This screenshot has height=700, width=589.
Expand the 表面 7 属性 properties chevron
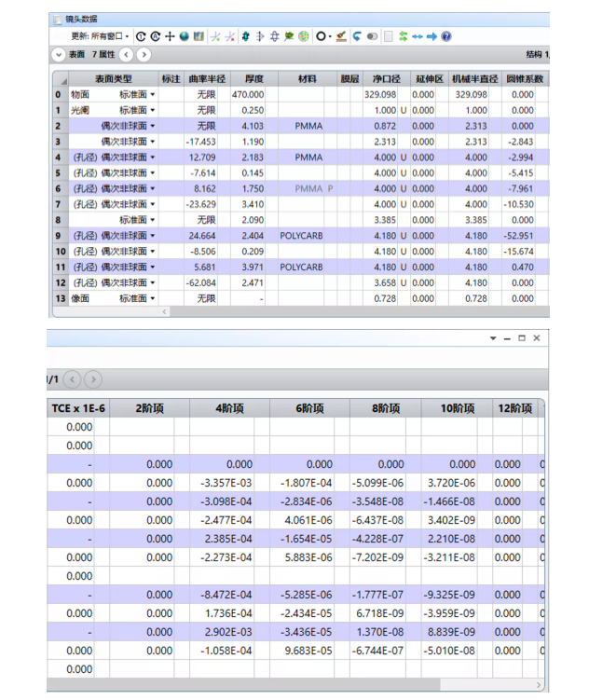59,55
